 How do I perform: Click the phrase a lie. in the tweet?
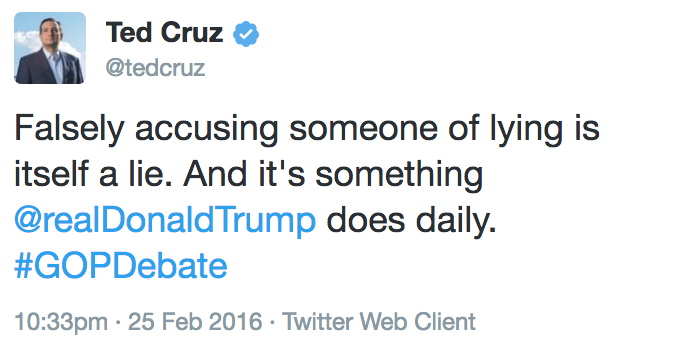tap(136, 173)
